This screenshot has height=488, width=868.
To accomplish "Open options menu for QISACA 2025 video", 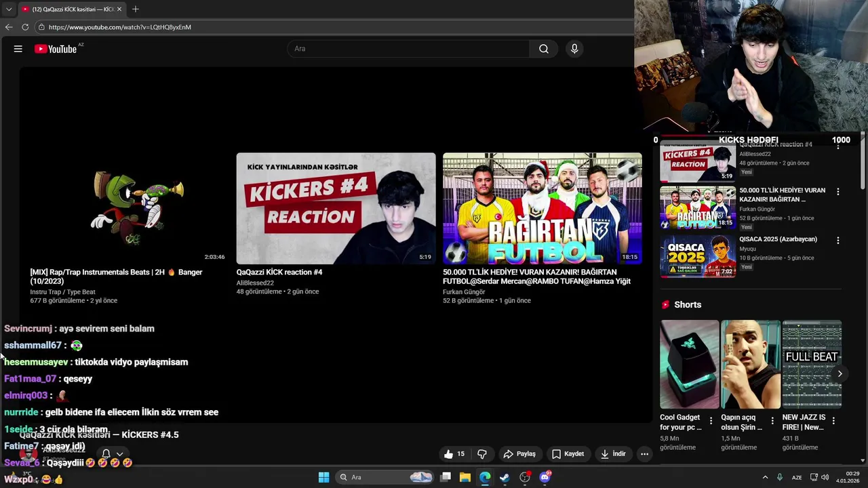I will [x=838, y=241].
